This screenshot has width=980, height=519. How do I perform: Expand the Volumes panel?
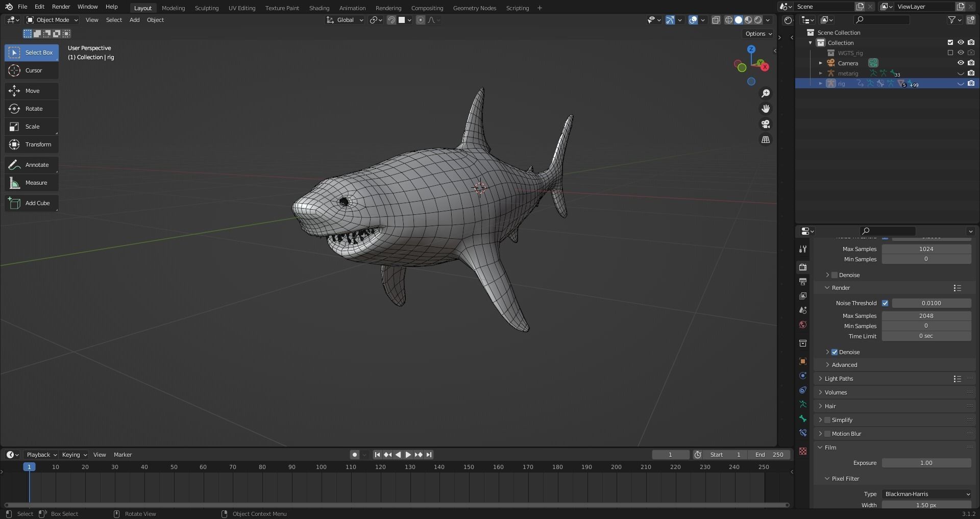click(836, 392)
